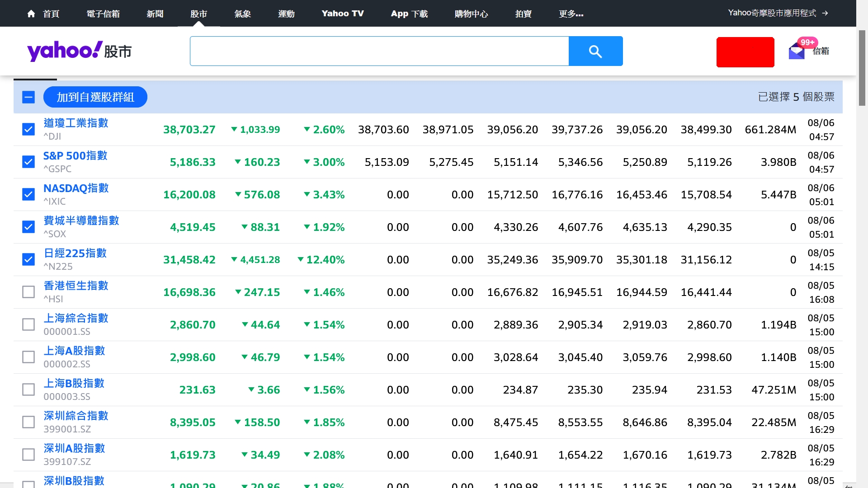Check the 上海B股指數 checkbox

(28, 389)
